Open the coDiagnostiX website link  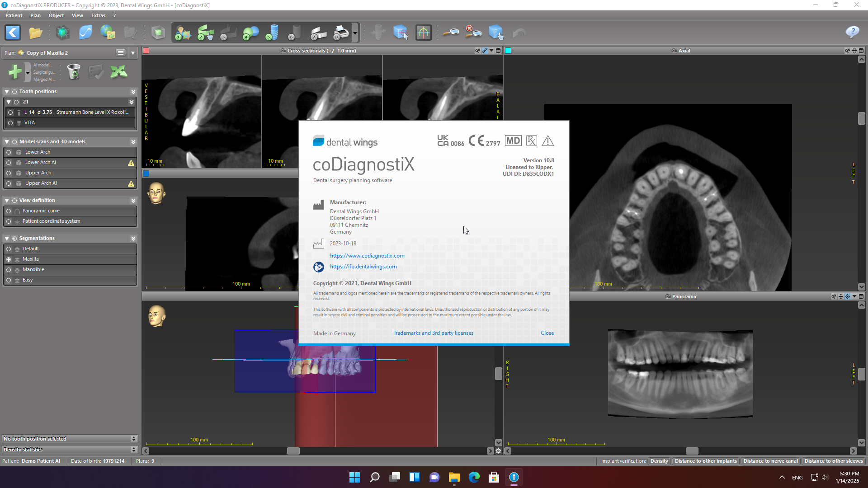tap(367, 255)
